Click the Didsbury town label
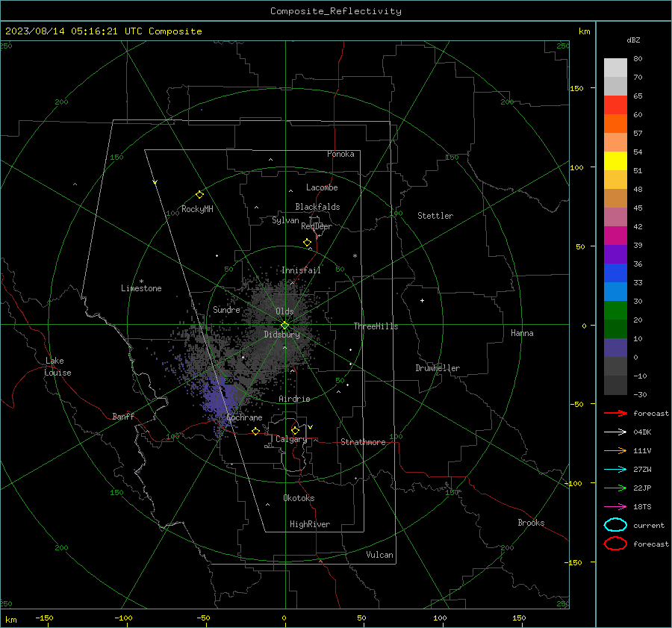The width and height of the screenshot is (672, 628). pyautogui.click(x=281, y=335)
